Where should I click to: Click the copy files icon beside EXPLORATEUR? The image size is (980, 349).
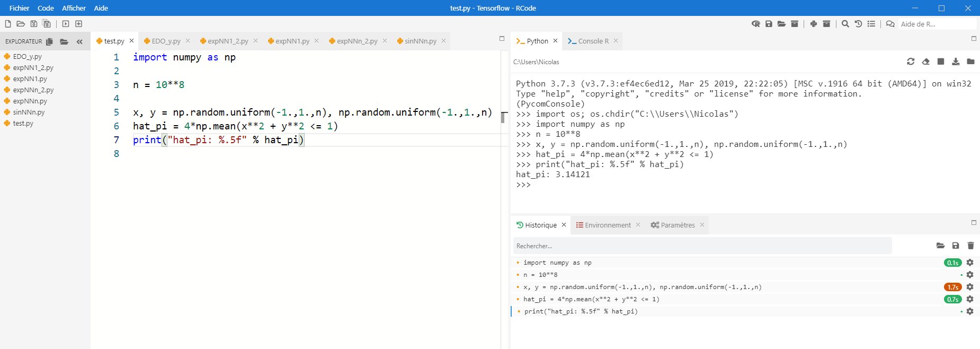(x=49, y=41)
